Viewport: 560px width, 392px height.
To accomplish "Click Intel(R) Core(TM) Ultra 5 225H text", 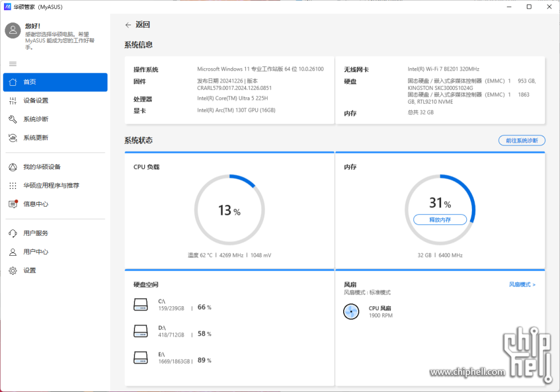I will 232,98.
